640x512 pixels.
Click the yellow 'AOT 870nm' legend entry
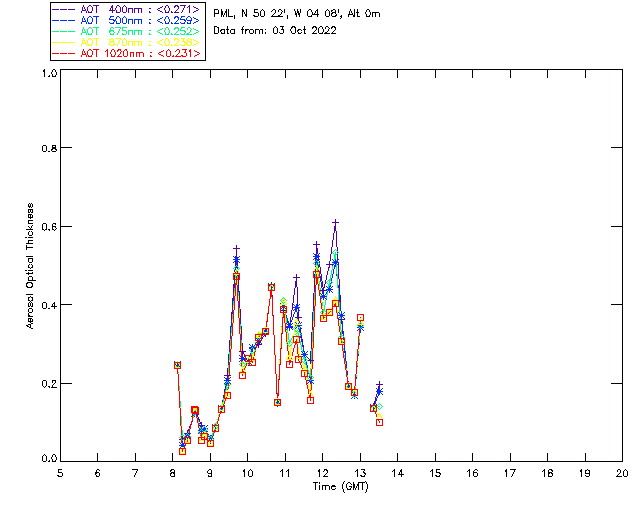(x=127, y=42)
